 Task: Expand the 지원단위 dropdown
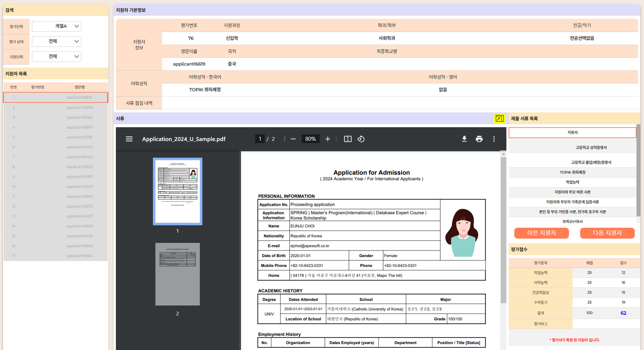(x=57, y=57)
